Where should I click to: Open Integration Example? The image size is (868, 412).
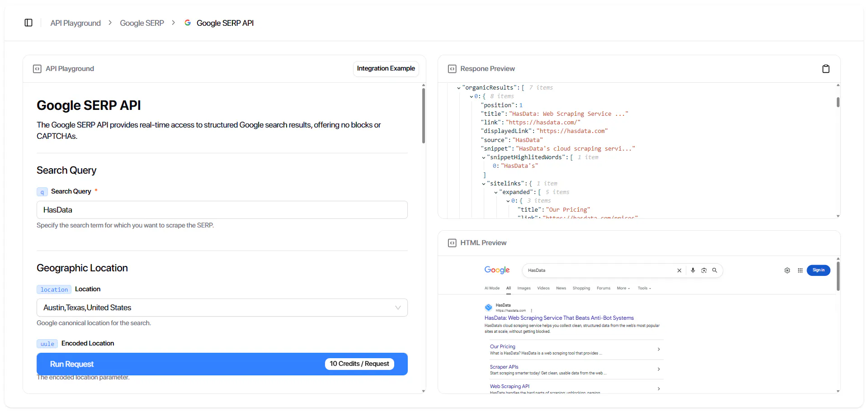tap(386, 68)
